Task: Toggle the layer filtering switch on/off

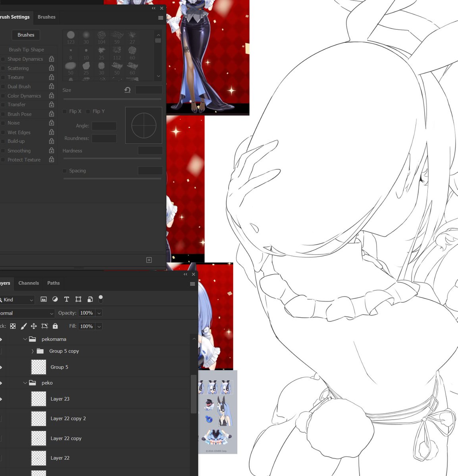Action: tap(101, 298)
